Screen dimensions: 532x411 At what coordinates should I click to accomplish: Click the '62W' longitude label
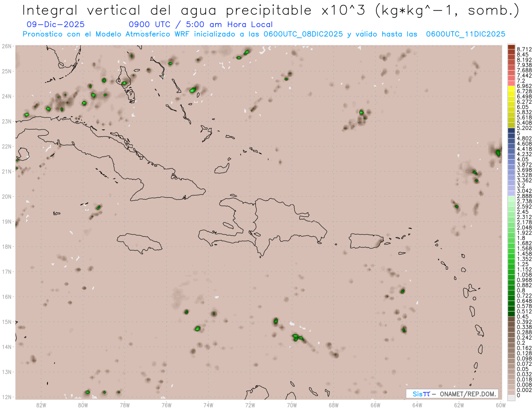pyautogui.click(x=459, y=404)
